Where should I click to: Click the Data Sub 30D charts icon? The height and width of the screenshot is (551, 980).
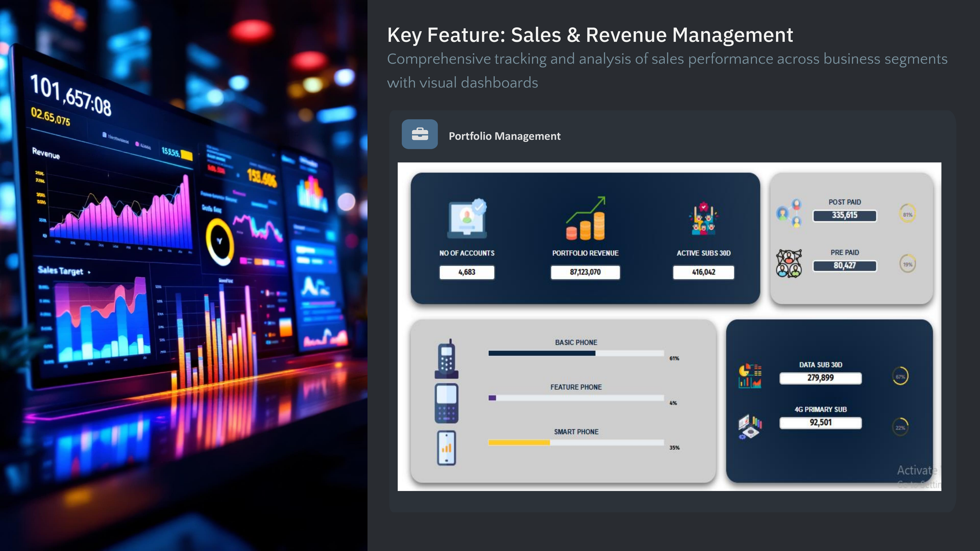(750, 376)
